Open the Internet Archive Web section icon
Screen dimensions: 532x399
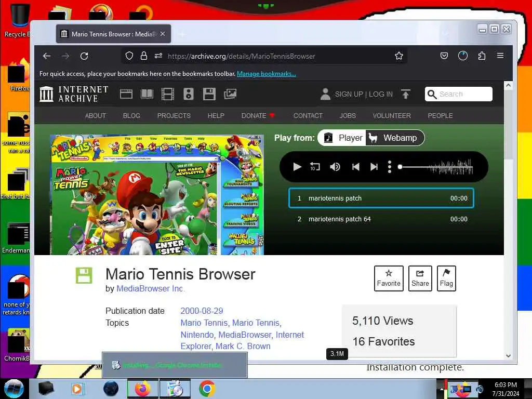coord(126,94)
